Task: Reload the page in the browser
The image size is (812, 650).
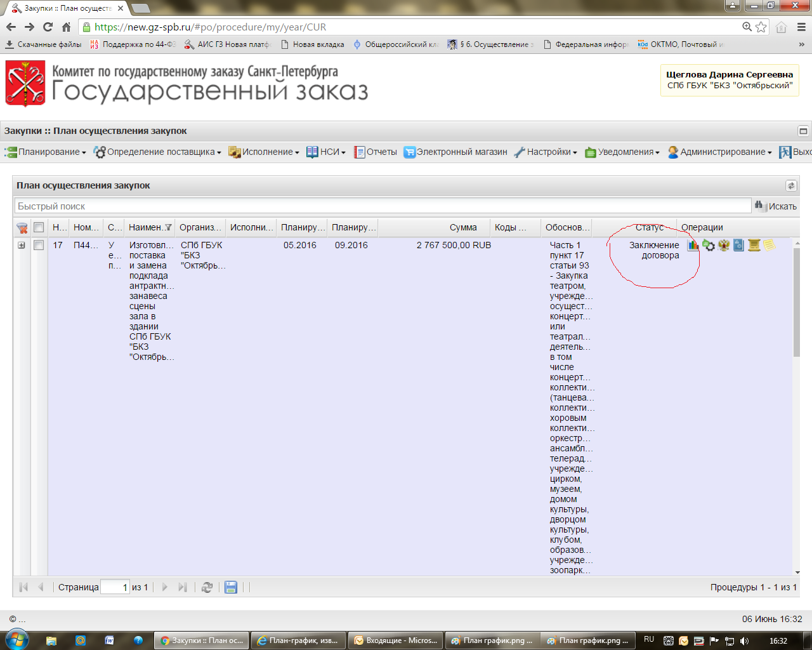Action: (x=48, y=27)
